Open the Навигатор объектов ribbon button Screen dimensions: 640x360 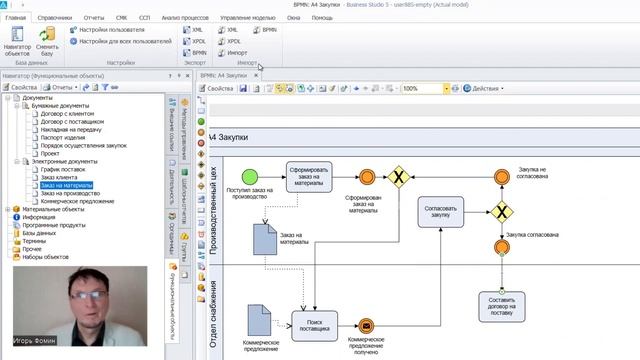[x=17, y=41]
